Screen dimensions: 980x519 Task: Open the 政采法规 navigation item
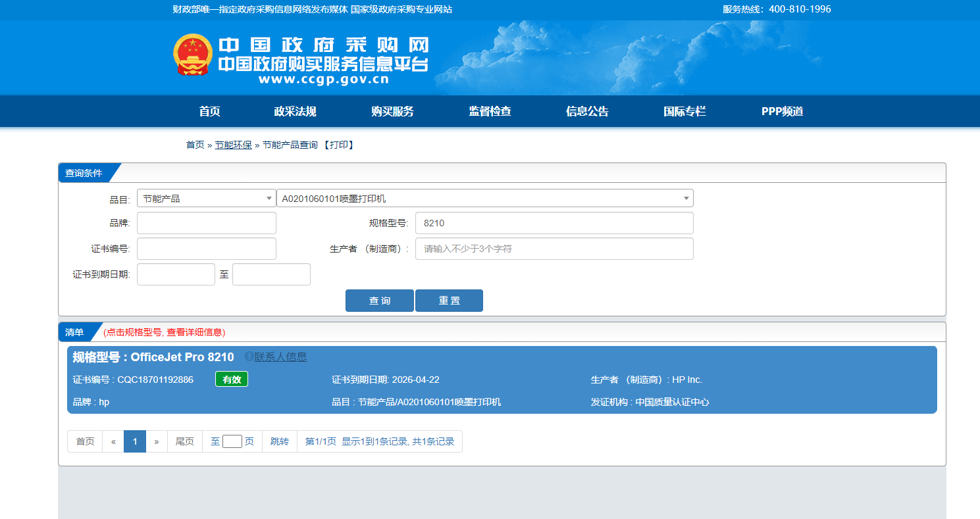click(295, 111)
